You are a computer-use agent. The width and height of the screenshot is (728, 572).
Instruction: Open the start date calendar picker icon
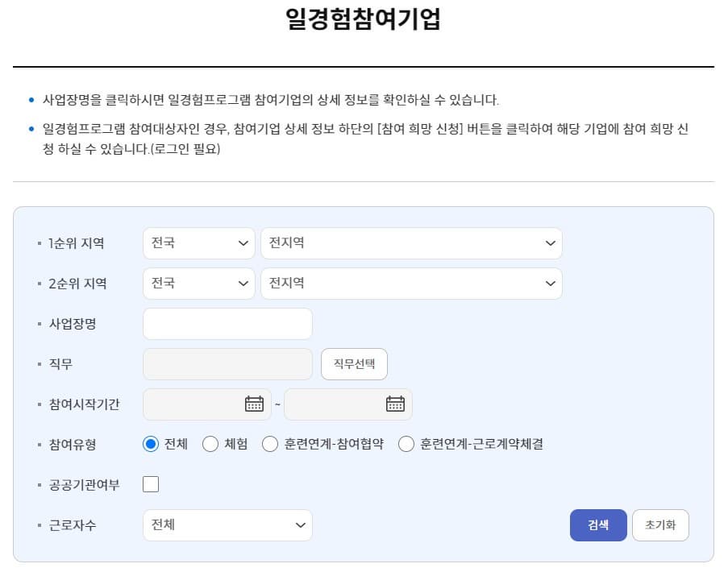point(254,404)
